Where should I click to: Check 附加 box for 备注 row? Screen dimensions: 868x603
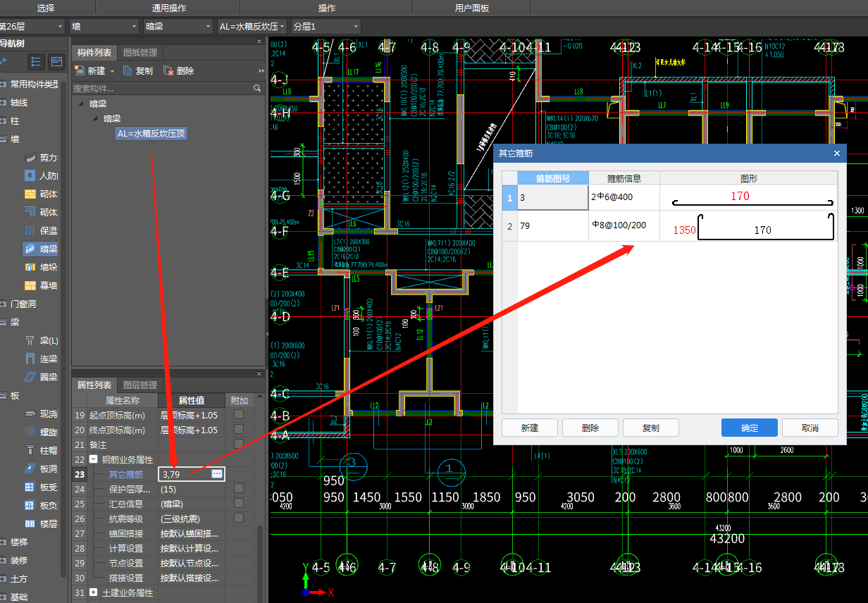coord(239,445)
